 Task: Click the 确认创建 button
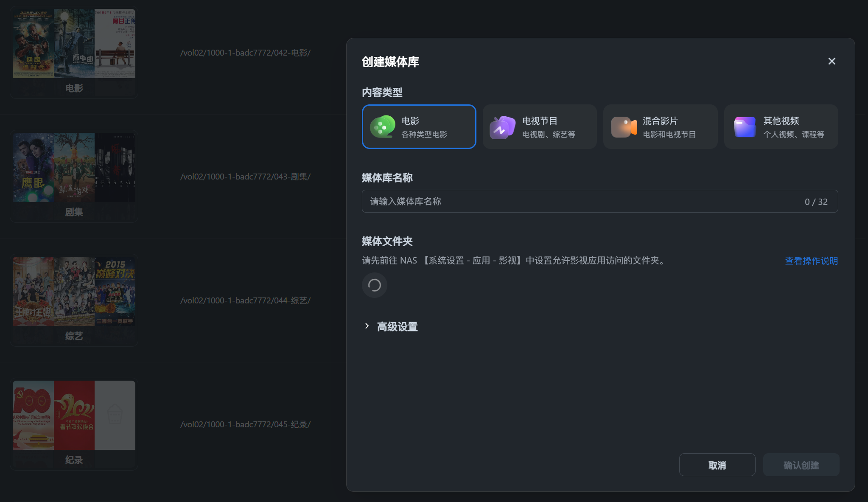(801, 465)
